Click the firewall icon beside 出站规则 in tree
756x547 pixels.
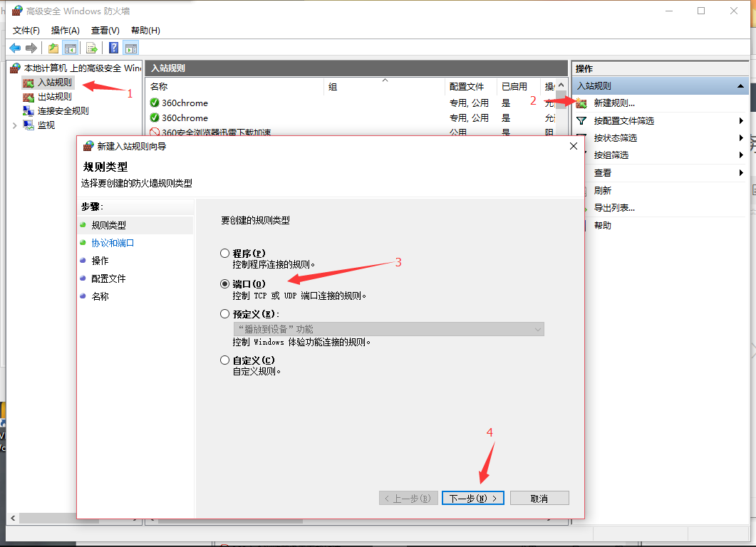29,97
